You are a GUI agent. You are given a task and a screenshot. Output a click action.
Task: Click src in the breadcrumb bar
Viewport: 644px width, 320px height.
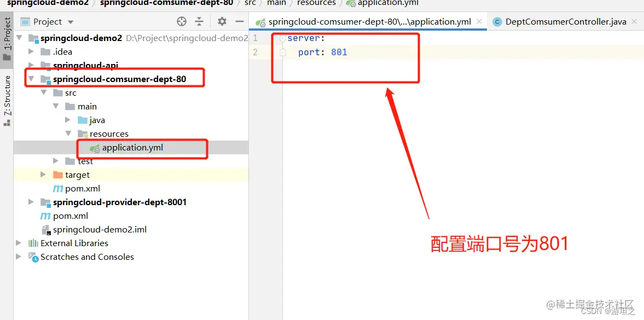pyautogui.click(x=250, y=3)
